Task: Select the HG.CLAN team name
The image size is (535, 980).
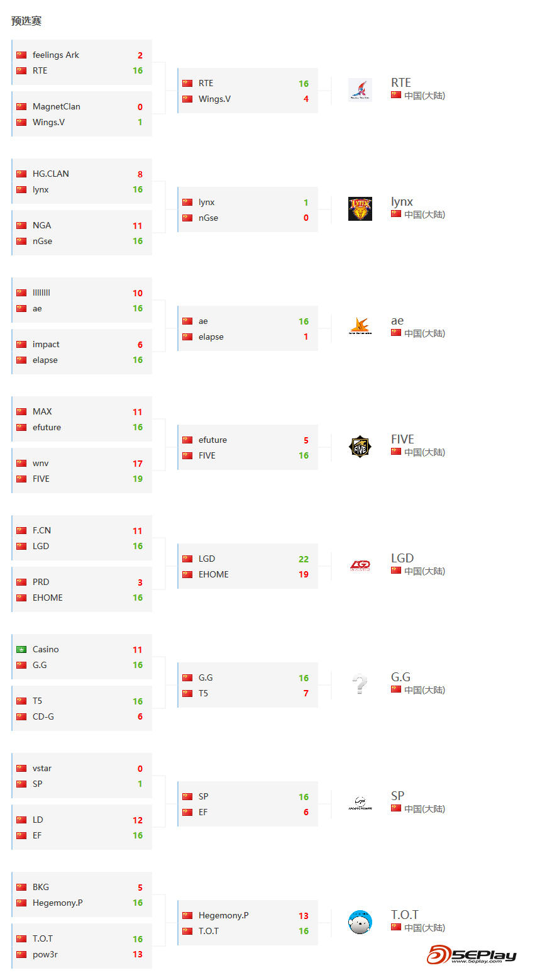Action: [51, 174]
